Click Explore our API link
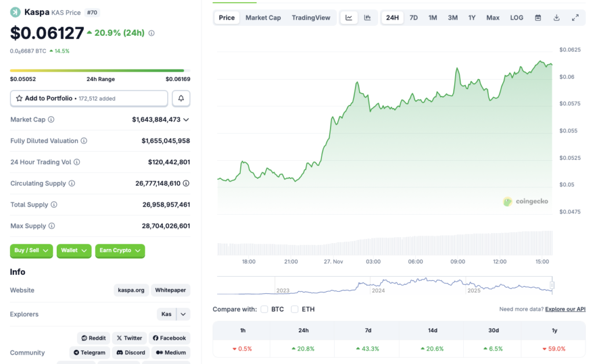This screenshot has width=593, height=364. click(x=565, y=309)
